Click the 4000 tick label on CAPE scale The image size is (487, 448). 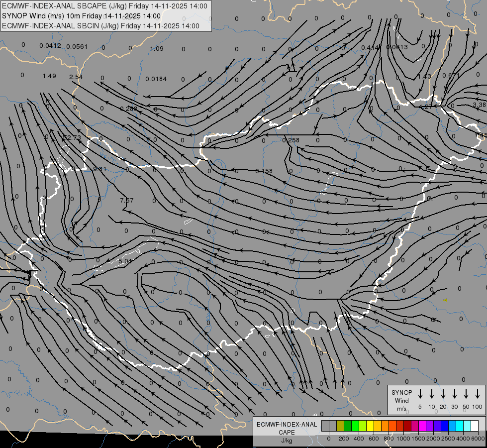tap(463, 439)
